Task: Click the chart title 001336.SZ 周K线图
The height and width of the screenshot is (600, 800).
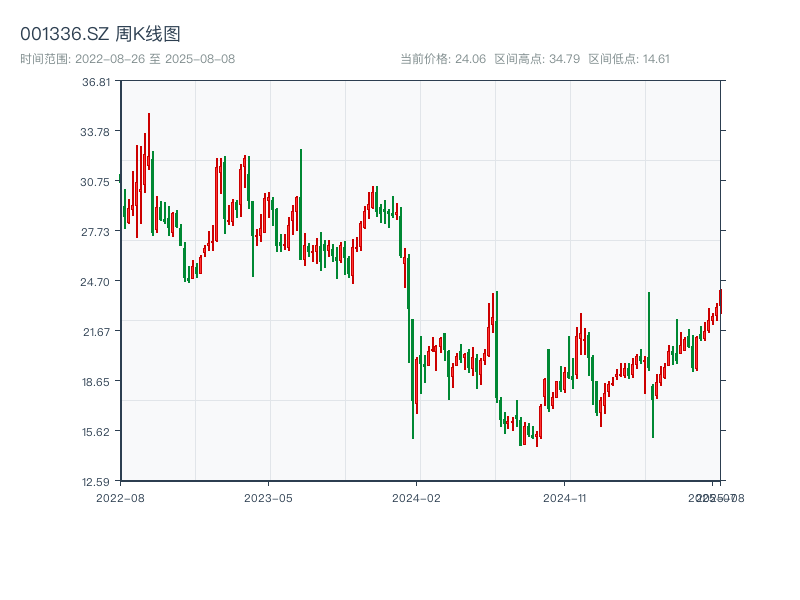Action: click(100, 35)
